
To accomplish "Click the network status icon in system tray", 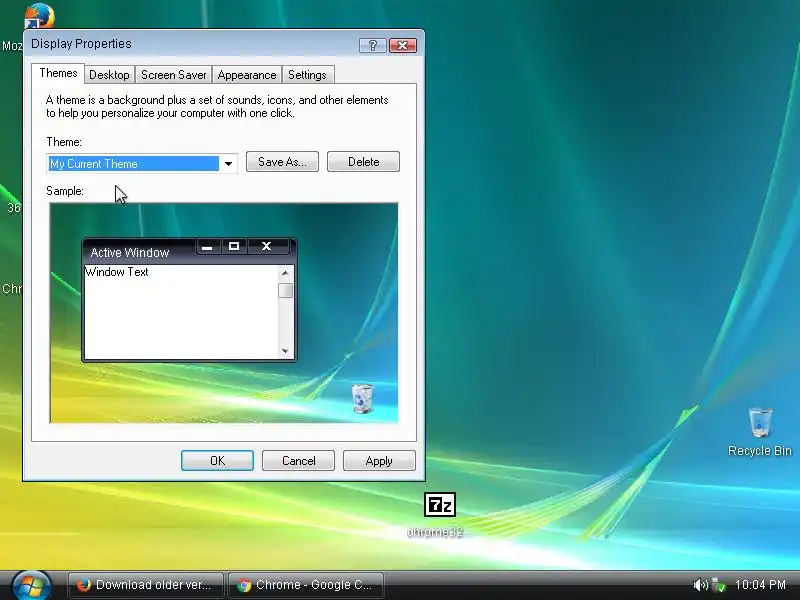I will coord(719,585).
